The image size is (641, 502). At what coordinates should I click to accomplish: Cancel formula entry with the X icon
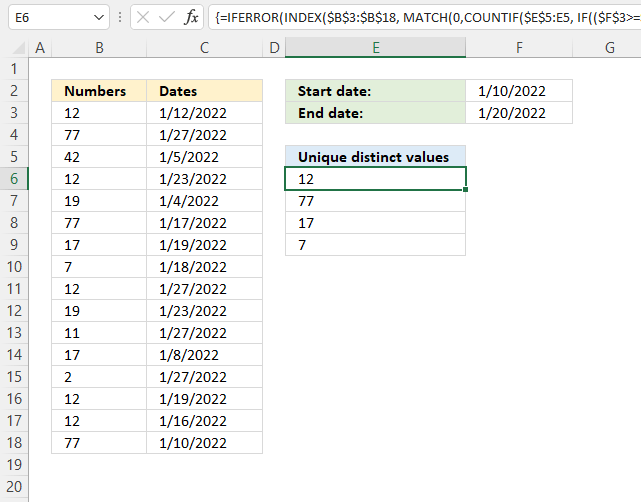click(x=143, y=17)
